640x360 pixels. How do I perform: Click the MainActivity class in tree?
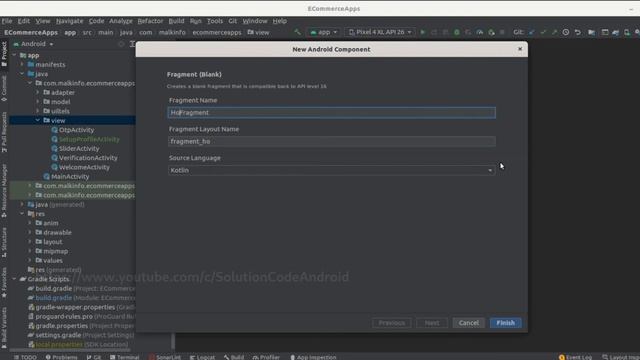(x=70, y=176)
